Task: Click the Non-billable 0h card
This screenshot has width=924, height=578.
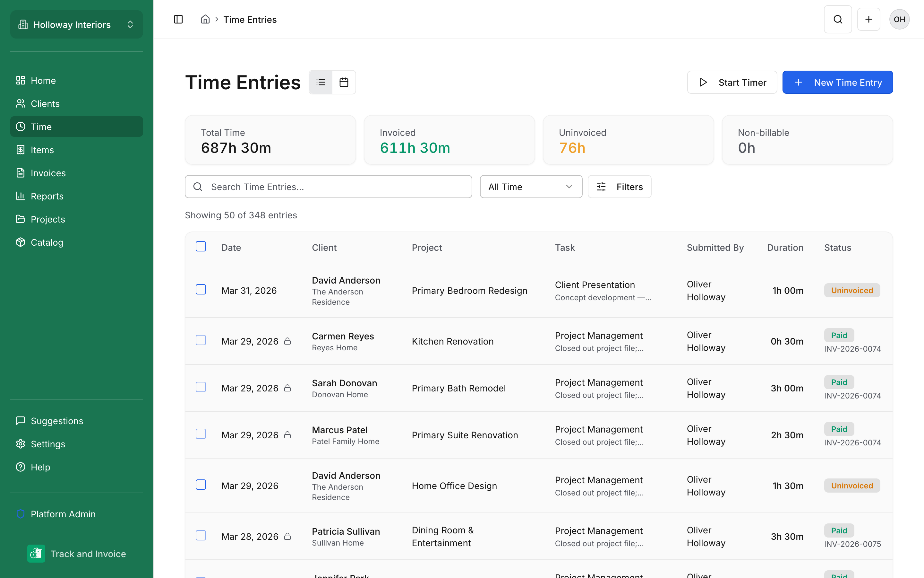Action: click(807, 140)
